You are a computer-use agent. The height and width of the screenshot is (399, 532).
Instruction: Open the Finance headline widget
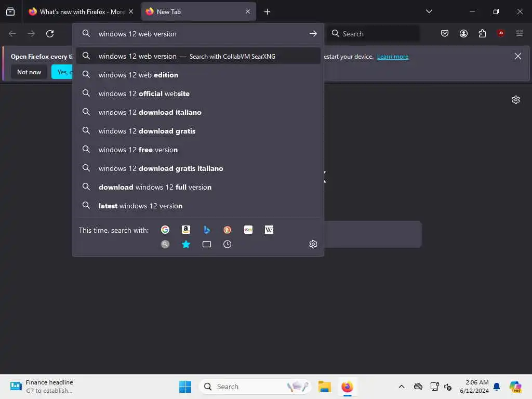41,387
